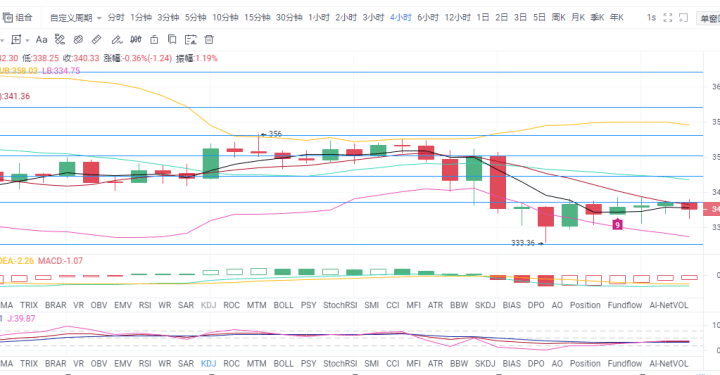
Task: Choose SKDJ in the bottom indicator row
Action: [x=485, y=364]
